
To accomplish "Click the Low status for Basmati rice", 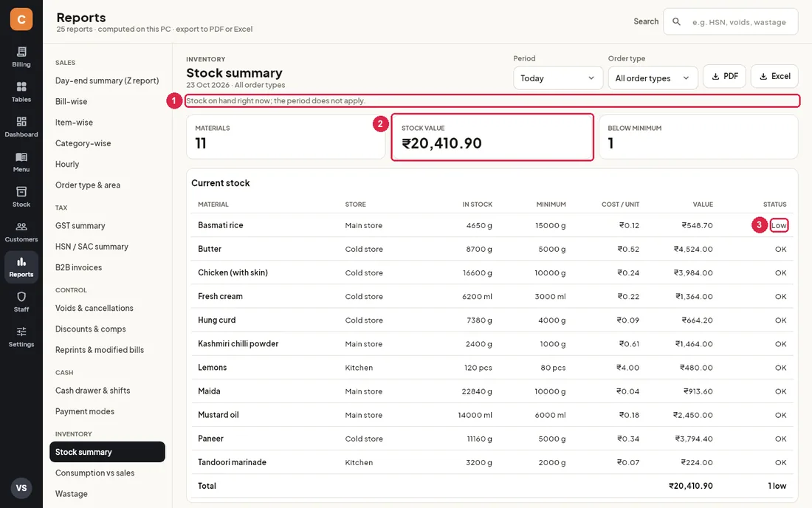I will [779, 225].
